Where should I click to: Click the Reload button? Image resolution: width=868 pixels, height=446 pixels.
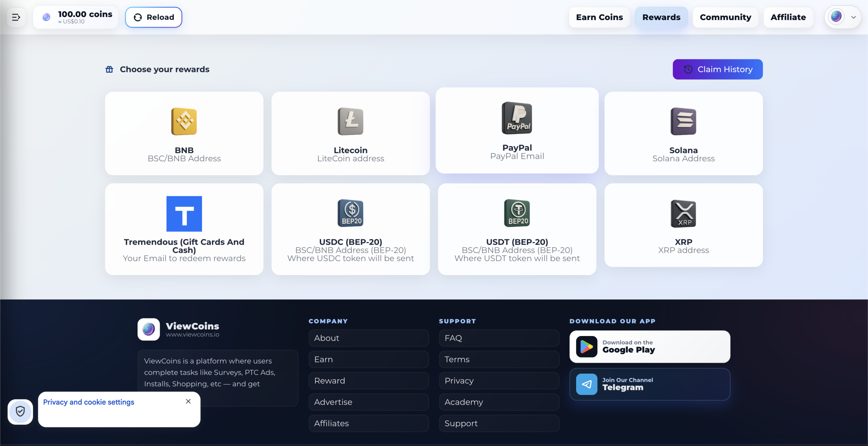pos(154,17)
